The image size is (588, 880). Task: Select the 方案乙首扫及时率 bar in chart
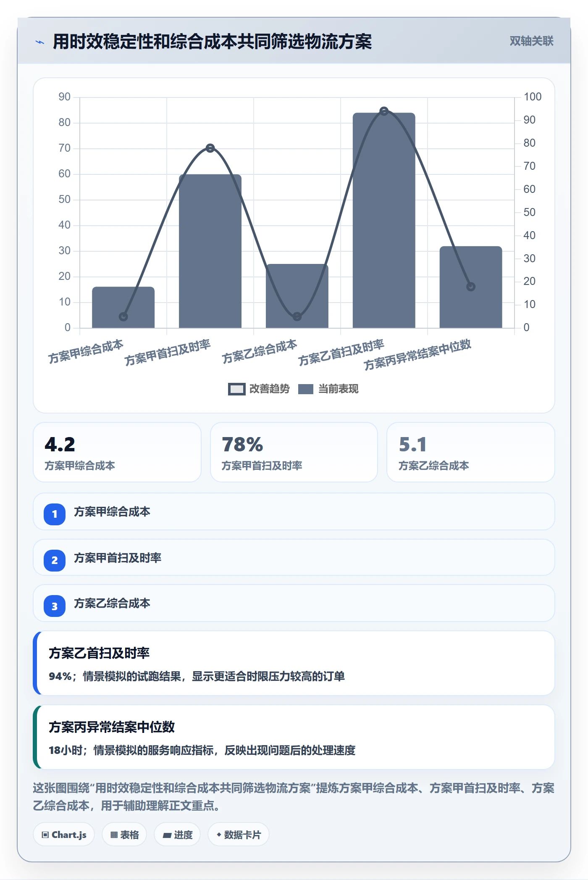click(384, 220)
